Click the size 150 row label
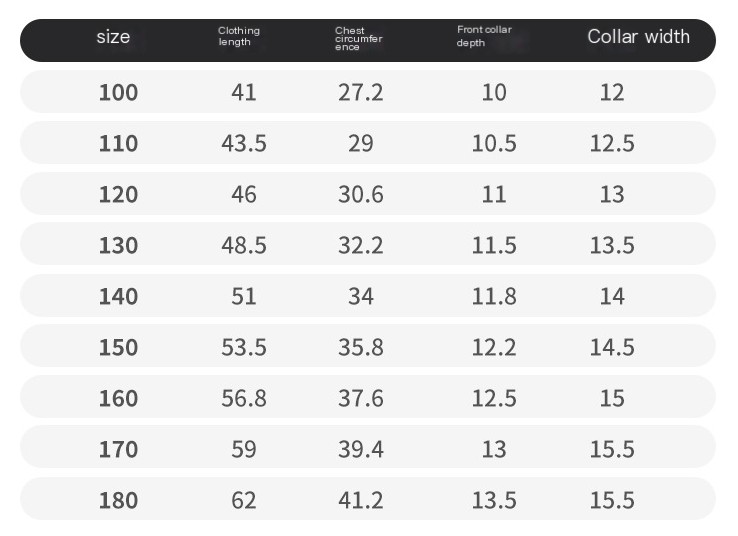 pyautogui.click(x=118, y=347)
